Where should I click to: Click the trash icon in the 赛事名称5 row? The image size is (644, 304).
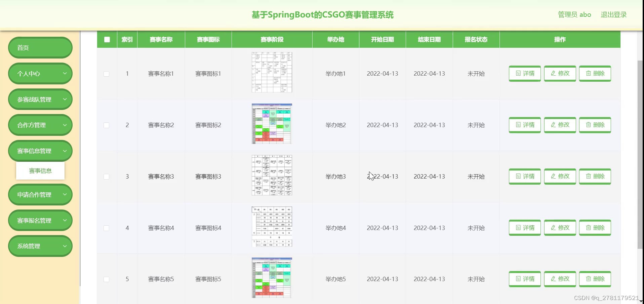[x=588, y=279]
